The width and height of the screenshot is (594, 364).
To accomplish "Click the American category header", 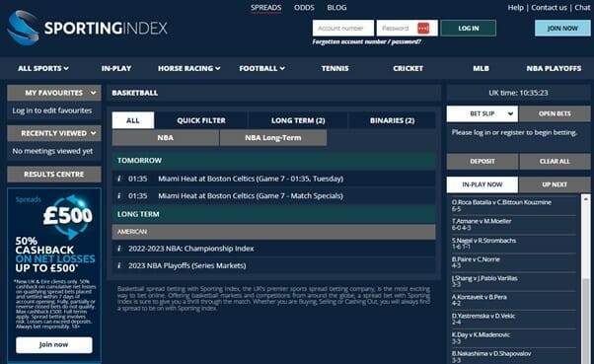I will (274, 232).
